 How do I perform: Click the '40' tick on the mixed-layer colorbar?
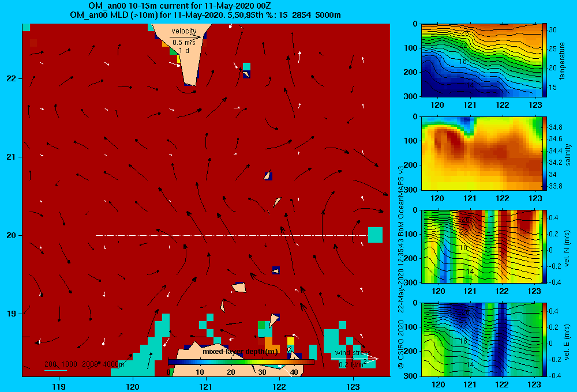(294, 372)
